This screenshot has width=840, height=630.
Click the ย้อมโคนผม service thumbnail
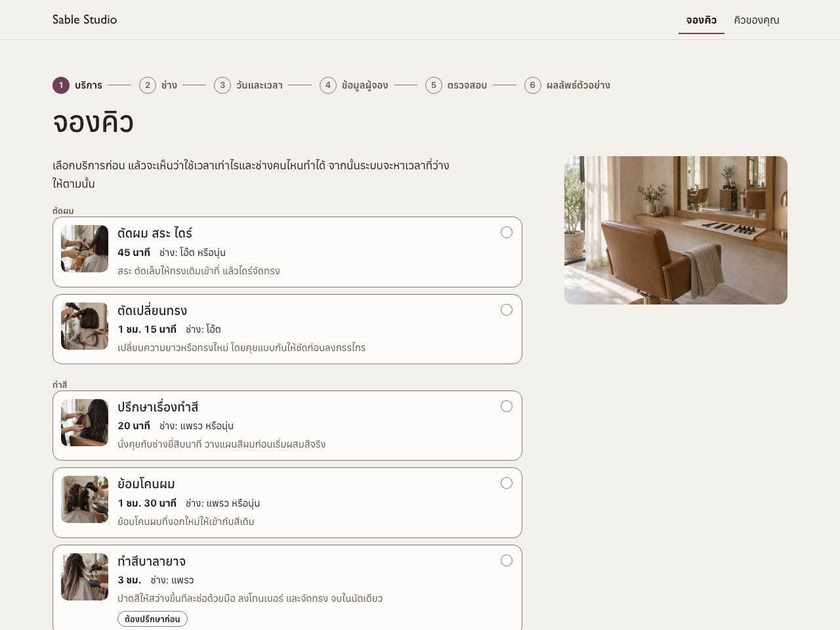coord(85,499)
